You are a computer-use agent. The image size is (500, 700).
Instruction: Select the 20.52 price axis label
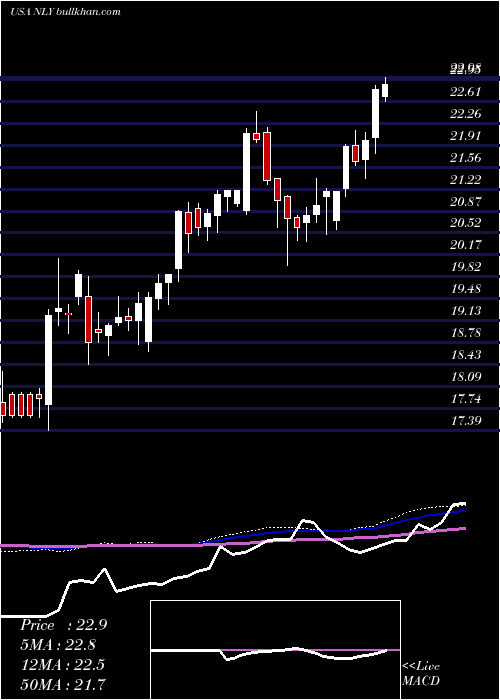pyautogui.click(x=466, y=223)
